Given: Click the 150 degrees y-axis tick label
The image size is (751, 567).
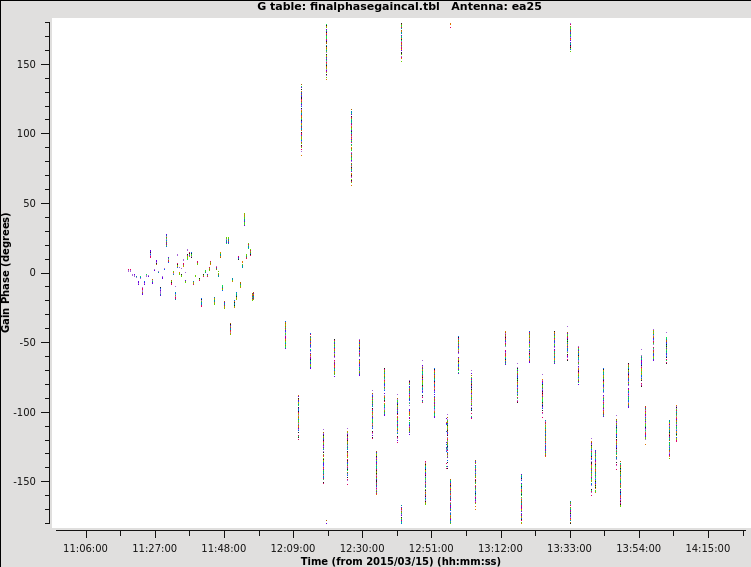Looking at the screenshot, I should point(36,64).
